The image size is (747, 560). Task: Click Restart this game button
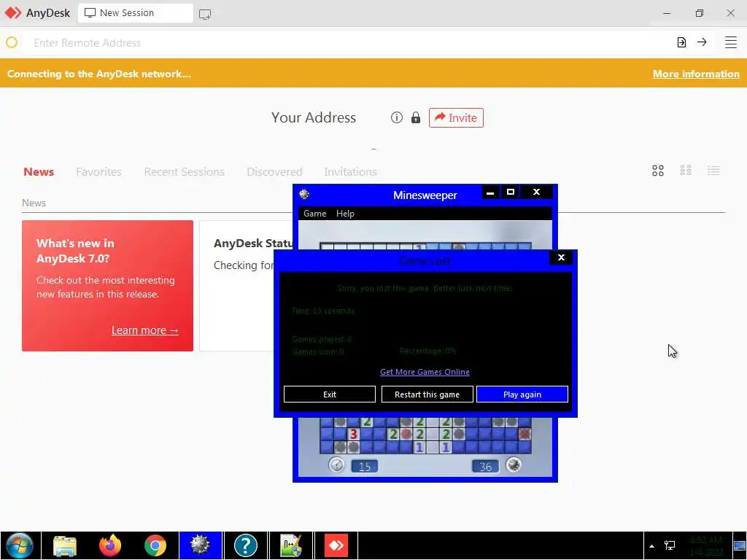[x=427, y=394]
